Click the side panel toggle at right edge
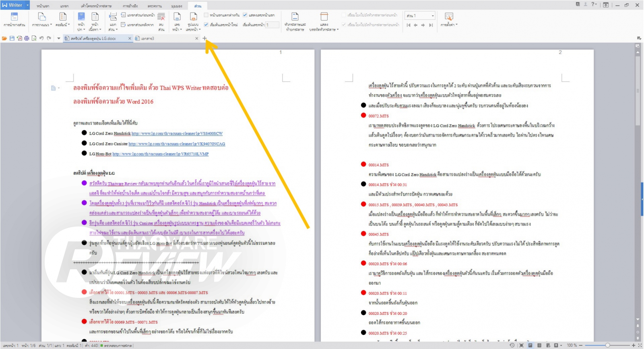Viewport: 644px width, 349px height. 642,199
